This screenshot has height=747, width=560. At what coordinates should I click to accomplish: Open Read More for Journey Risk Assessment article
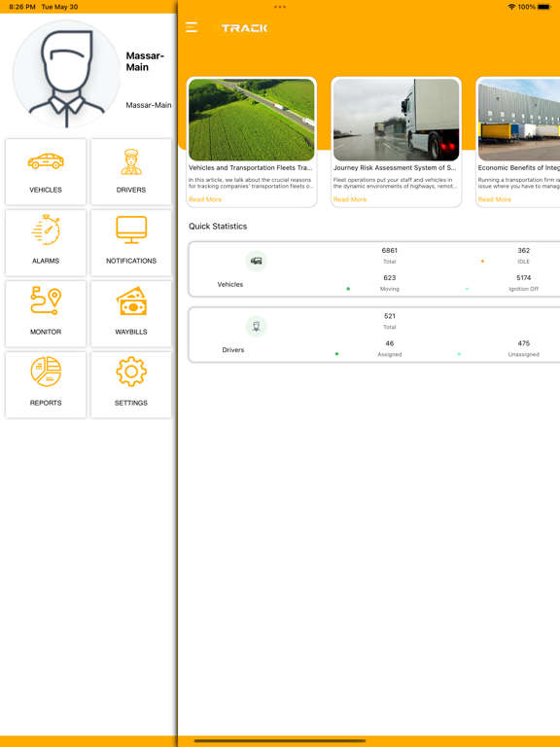pos(350,199)
